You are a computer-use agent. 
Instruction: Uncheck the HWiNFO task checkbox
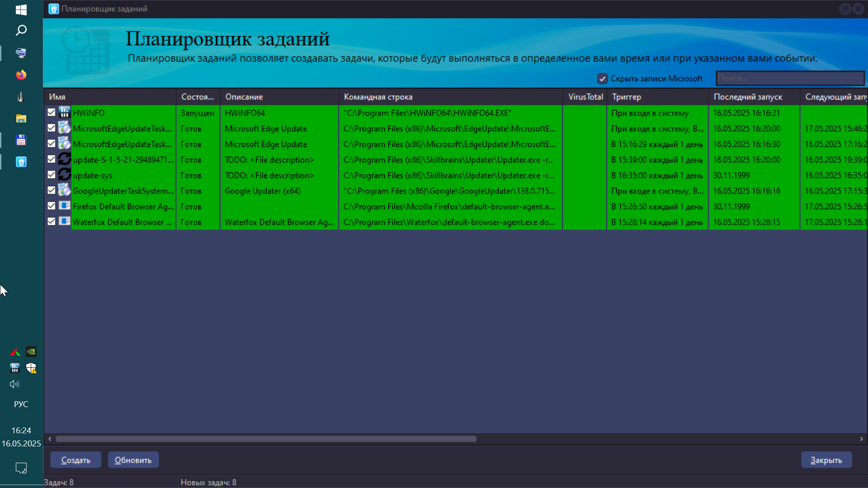click(51, 113)
